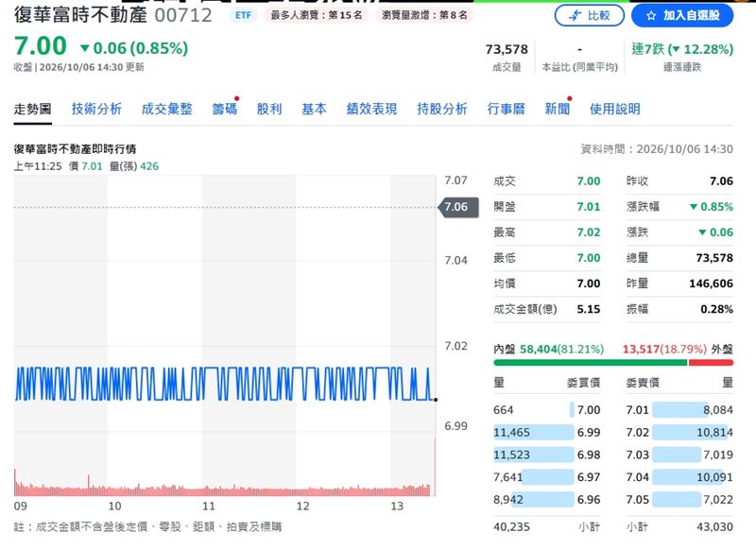This screenshot has width=756, height=549.
Task: Click the large price 7.00
Action: (41, 46)
